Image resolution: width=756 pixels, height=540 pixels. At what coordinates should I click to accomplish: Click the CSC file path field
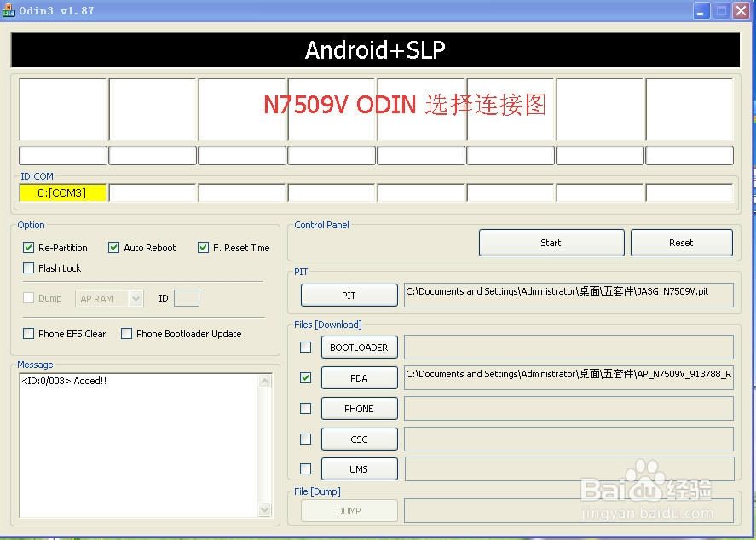569,439
